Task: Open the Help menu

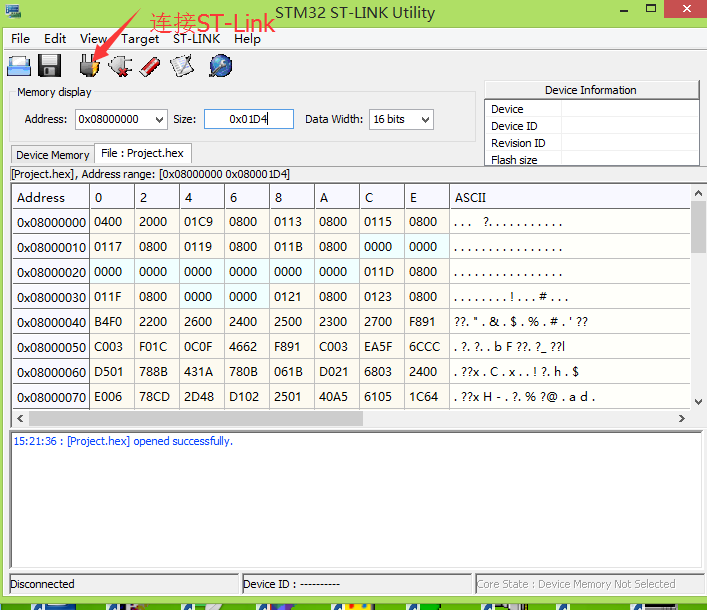Action: point(247,39)
